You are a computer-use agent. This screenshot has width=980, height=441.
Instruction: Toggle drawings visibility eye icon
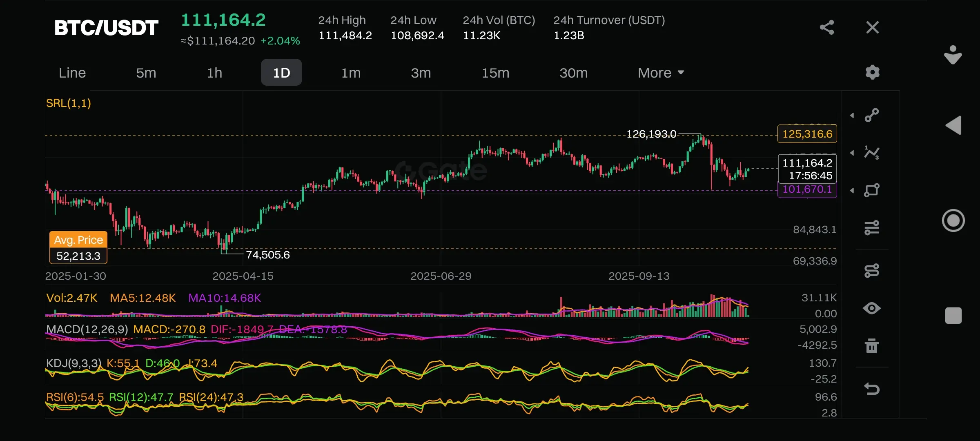(x=872, y=308)
